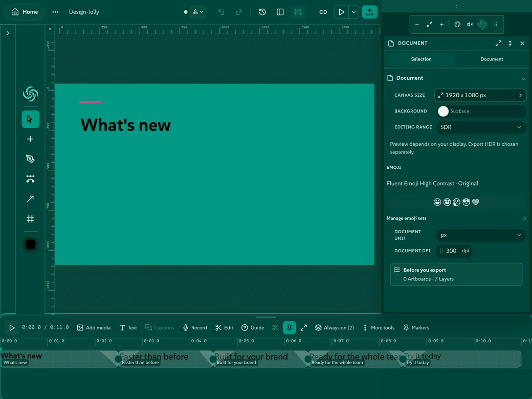Choose the Select arrow tool
Image resolution: width=532 pixels, height=399 pixels.
[31, 119]
